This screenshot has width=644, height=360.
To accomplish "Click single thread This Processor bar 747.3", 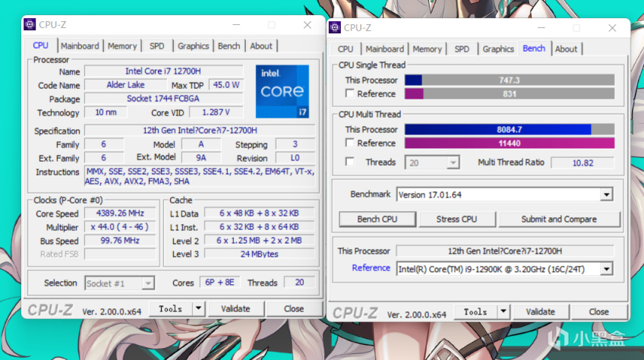I will tap(510, 81).
